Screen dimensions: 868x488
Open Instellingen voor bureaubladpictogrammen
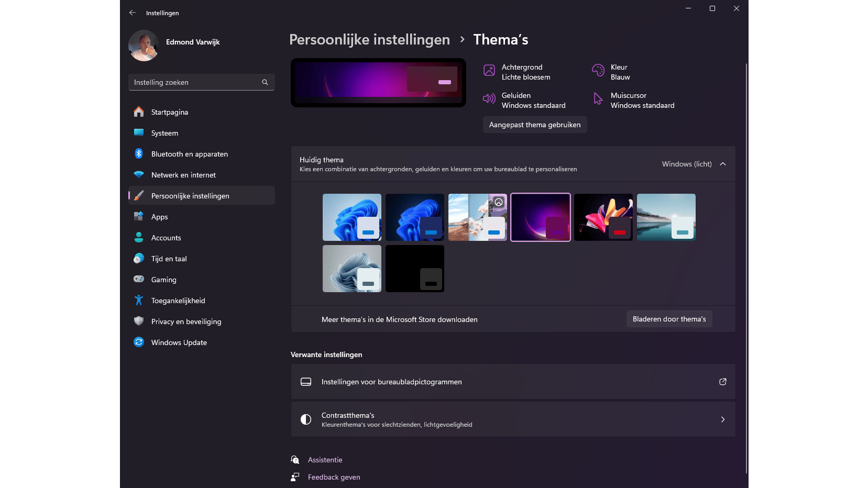pos(513,382)
